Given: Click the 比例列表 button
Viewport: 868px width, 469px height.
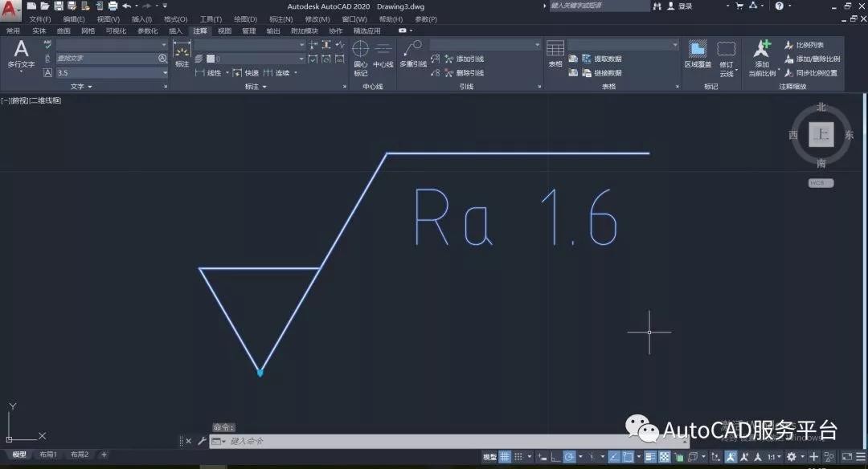Looking at the screenshot, I should (x=804, y=45).
